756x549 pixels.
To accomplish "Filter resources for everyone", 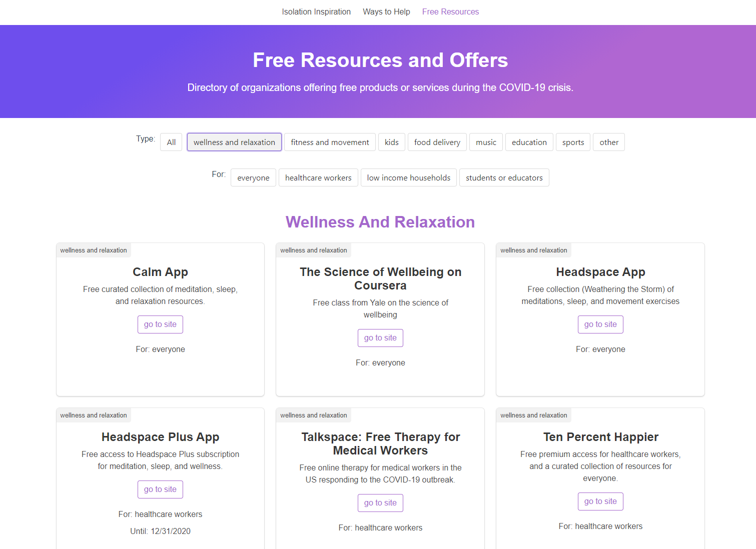I will 253,177.
